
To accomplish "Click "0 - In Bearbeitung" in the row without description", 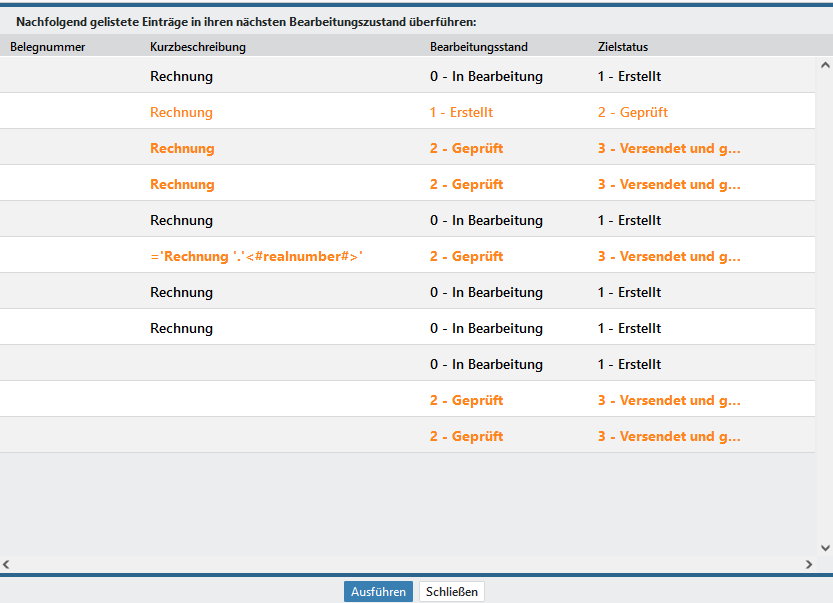I will (486, 365).
